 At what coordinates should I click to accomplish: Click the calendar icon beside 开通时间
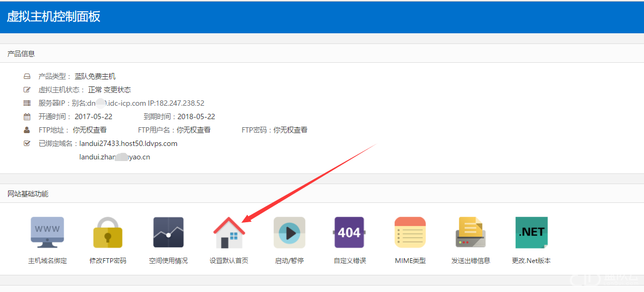tap(27, 116)
